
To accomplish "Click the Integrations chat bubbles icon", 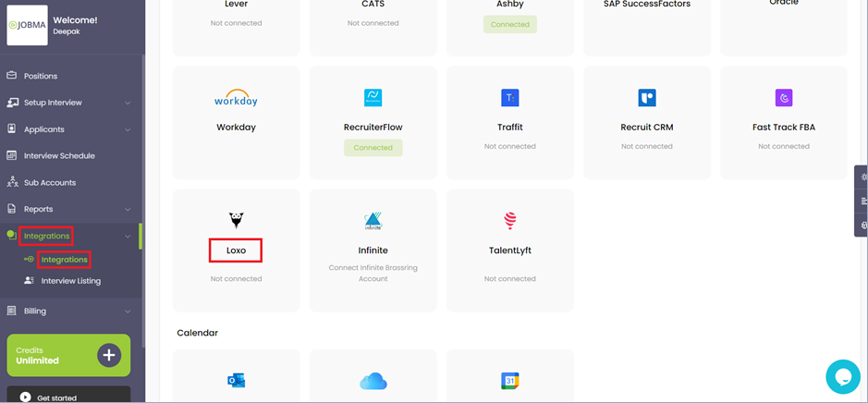I will 12,236.
